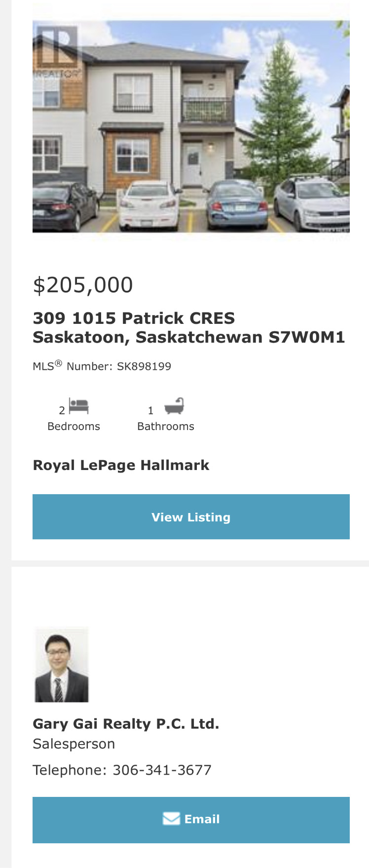The image size is (369, 868).
Task: Click the bathtub icon above Bathrooms
Action: coord(174,406)
